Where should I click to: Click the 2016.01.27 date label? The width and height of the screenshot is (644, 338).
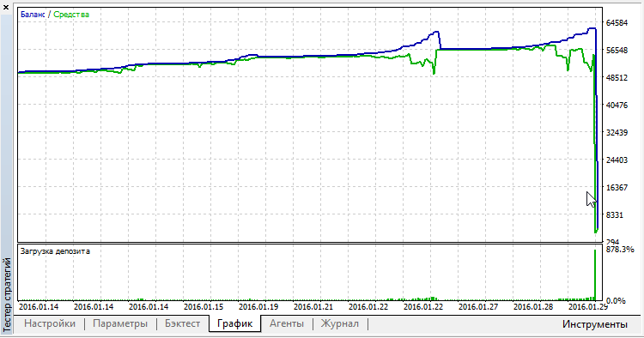pyautogui.click(x=478, y=307)
